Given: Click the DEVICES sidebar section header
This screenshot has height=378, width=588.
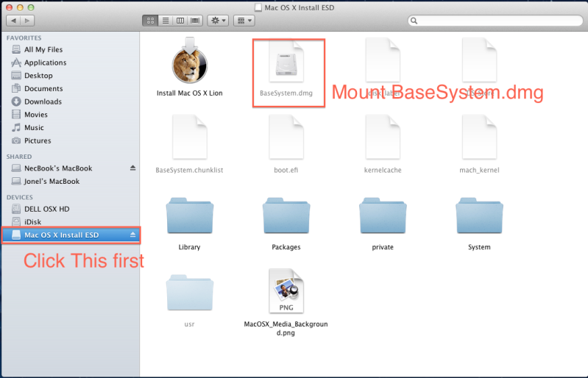Looking at the screenshot, I should click(19, 197).
